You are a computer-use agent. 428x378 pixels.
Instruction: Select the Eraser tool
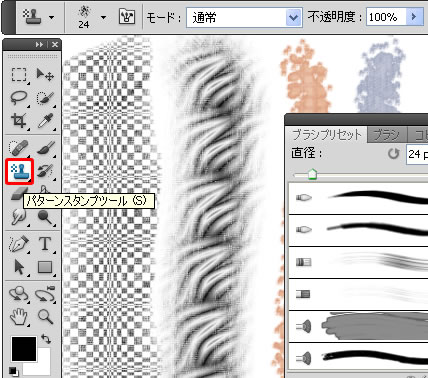[18, 194]
